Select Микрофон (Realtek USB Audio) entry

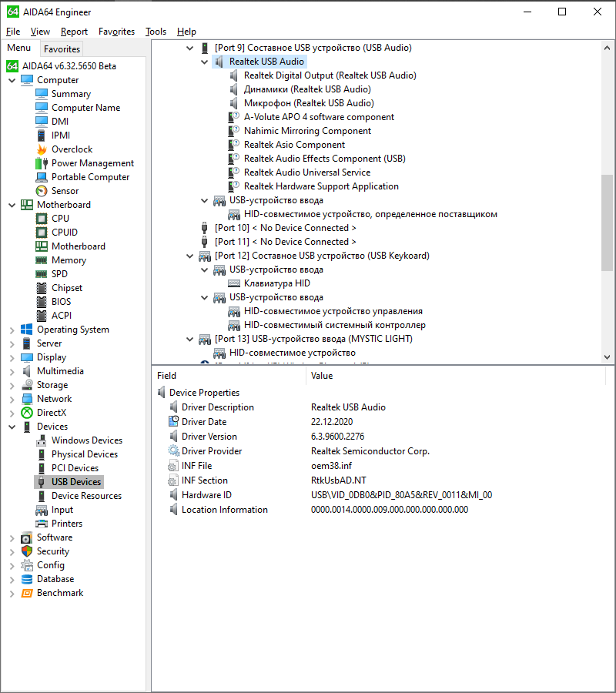309,103
